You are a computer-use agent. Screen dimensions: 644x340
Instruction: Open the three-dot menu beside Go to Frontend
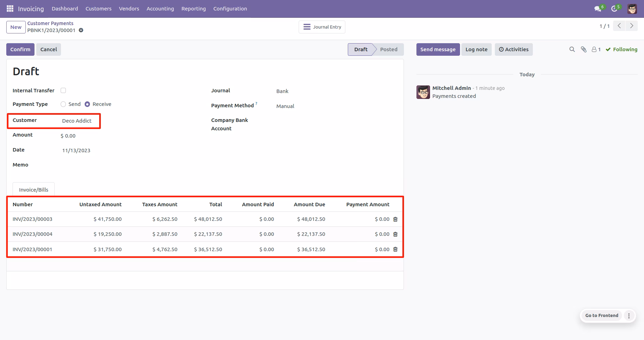[629, 316]
